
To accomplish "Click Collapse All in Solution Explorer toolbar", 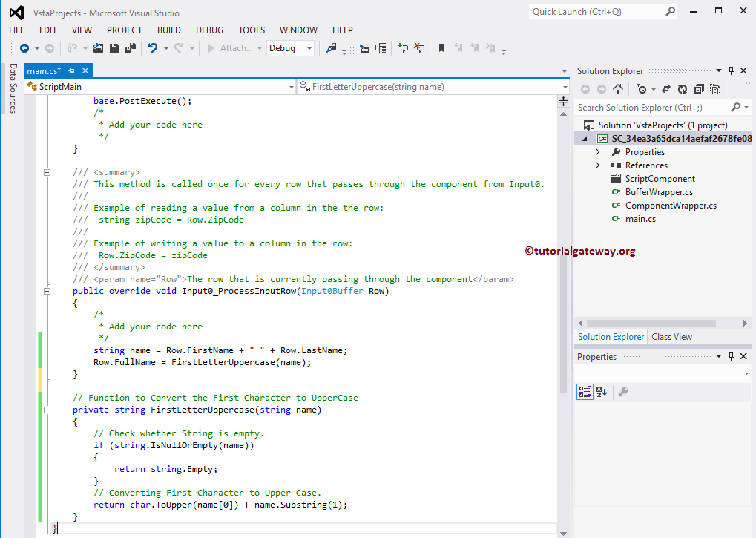I will [x=700, y=89].
